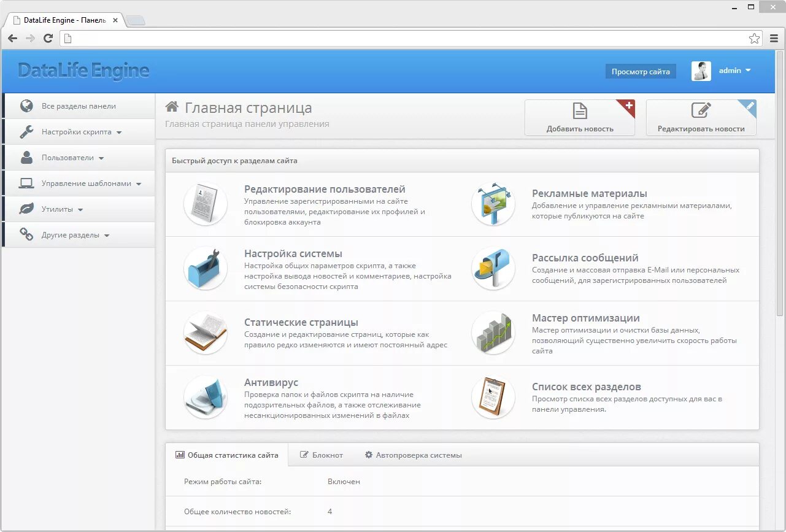Click the wrench icon for script settings
The width and height of the screenshot is (786, 532).
[26, 132]
